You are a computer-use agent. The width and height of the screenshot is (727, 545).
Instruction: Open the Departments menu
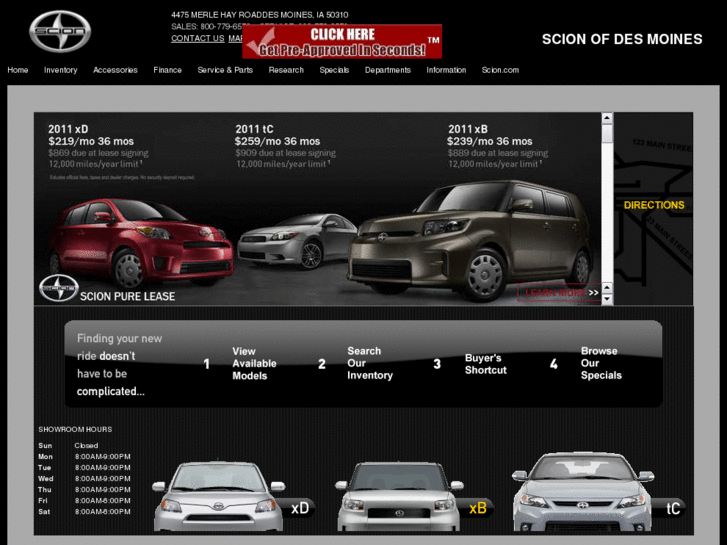click(388, 70)
